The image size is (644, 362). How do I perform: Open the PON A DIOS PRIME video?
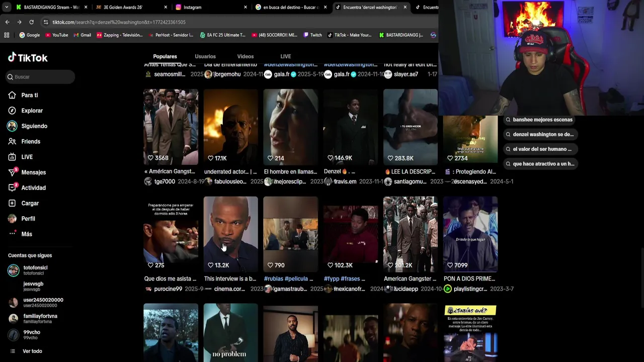(470, 234)
